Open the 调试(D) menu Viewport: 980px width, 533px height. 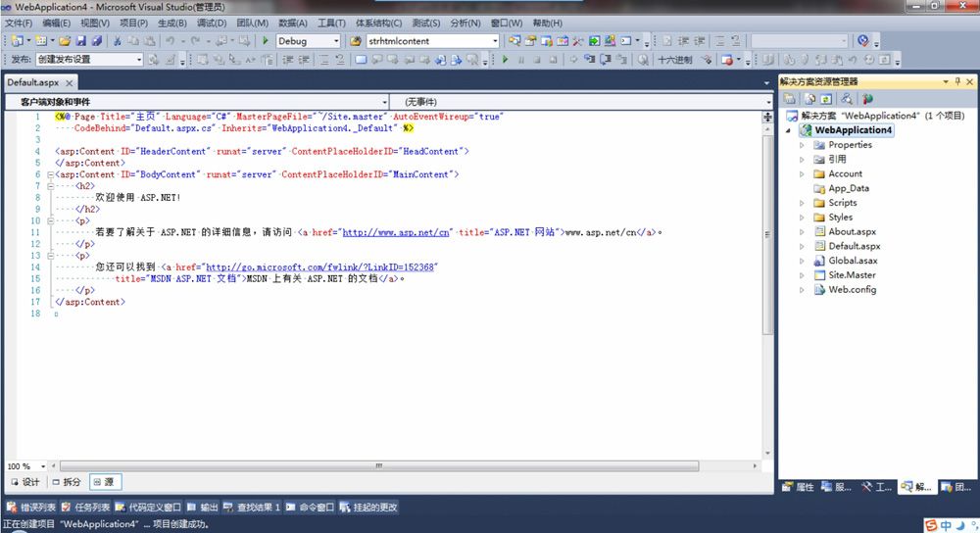[212, 24]
